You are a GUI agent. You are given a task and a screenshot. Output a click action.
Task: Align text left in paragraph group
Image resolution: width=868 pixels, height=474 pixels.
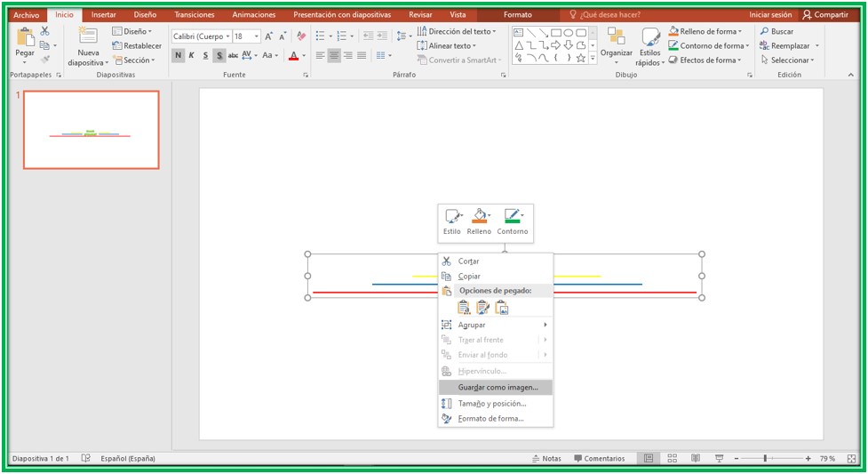pyautogui.click(x=320, y=55)
